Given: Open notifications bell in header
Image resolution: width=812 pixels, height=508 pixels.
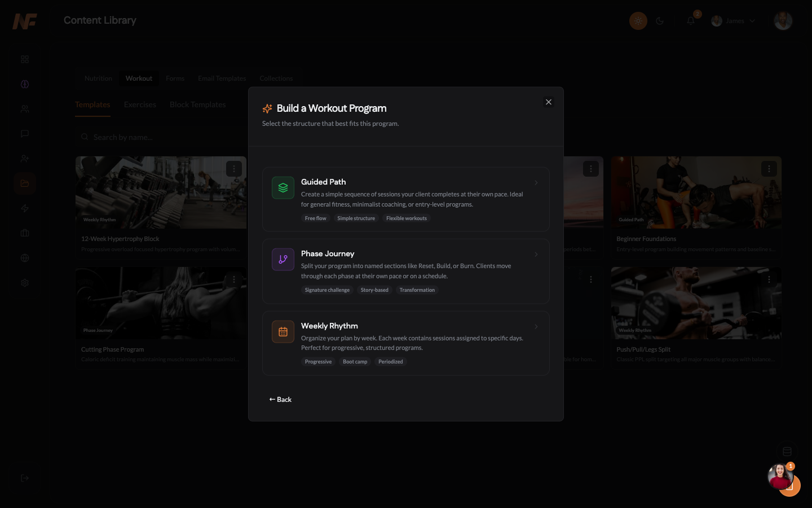Looking at the screenshot, I should 691,21.
